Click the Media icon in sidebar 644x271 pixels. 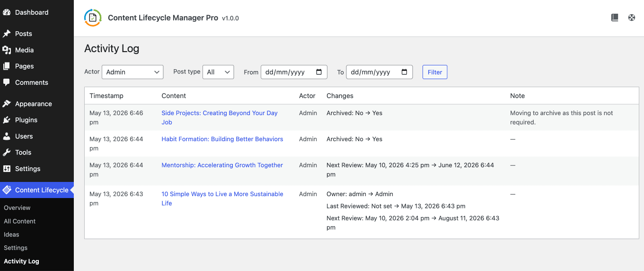tap(7, 50)
